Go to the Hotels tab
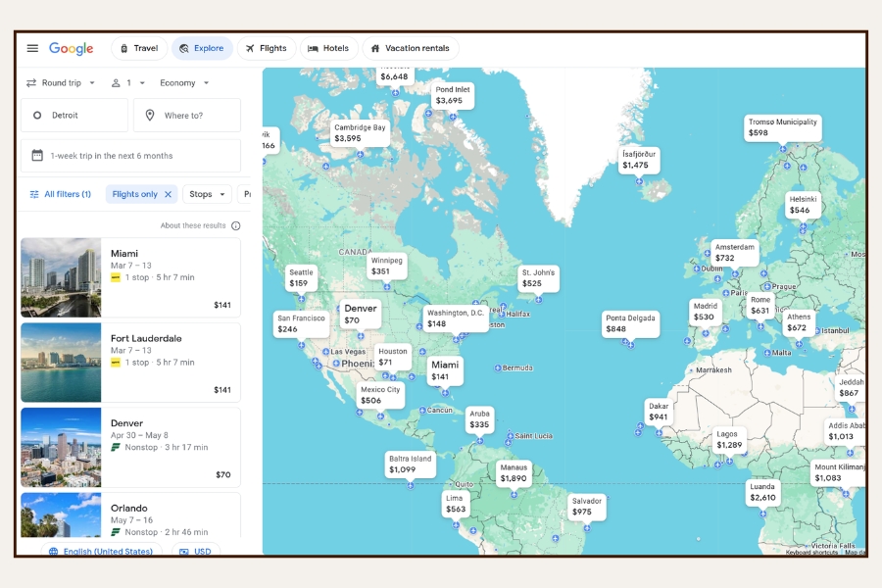Screen dimensions: 882x588 [x=328, y=48]
